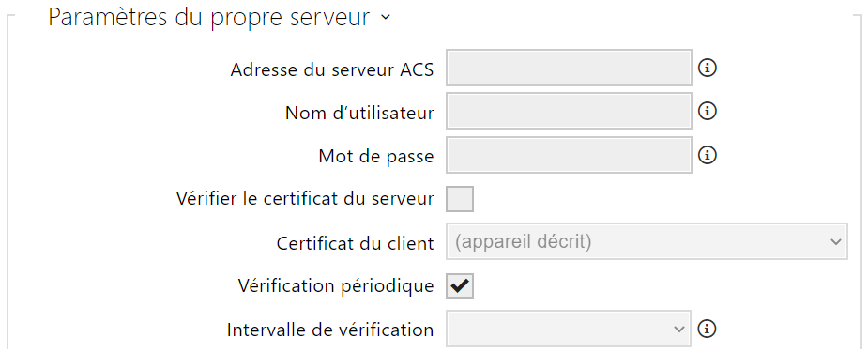Uncheck the Vérification périodique checkbox
This screenshot has width=868, height=353.
point(460,285)
